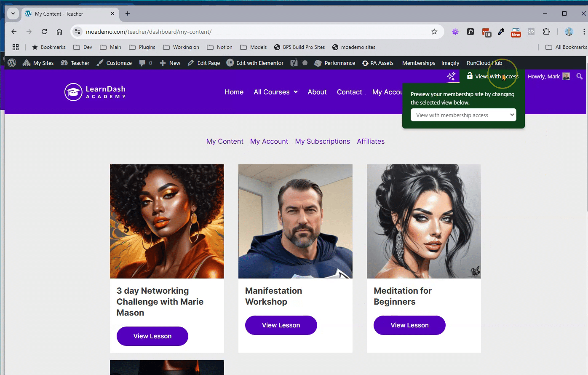588x375 pixels.
Task: Open the About page link
Action: pyautogui.click(x=317, y=92)
